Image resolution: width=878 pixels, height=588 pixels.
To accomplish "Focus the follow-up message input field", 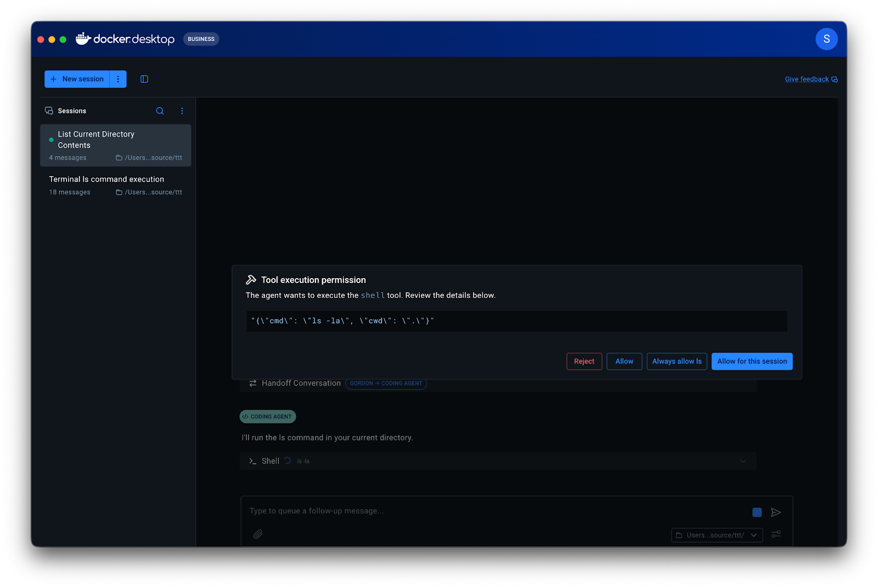I will pos(494,511).
